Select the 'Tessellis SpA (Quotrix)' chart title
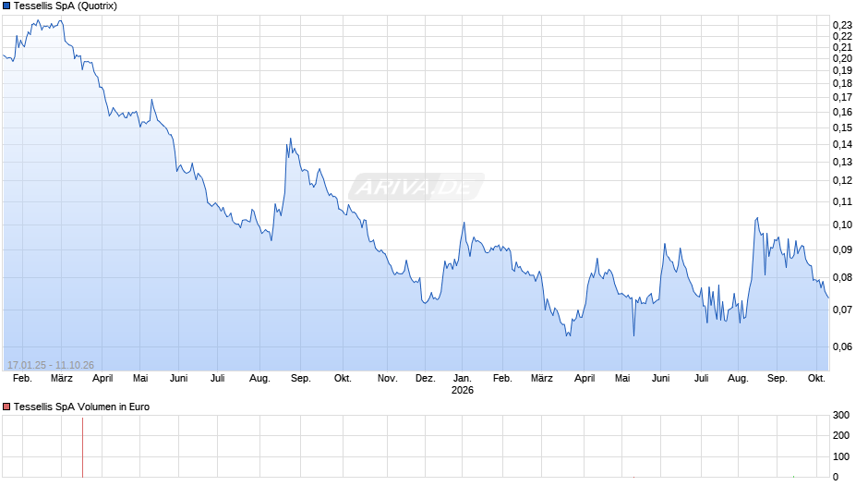The height and width of the screenshot is (486, 868). click(x=66, y=6)
